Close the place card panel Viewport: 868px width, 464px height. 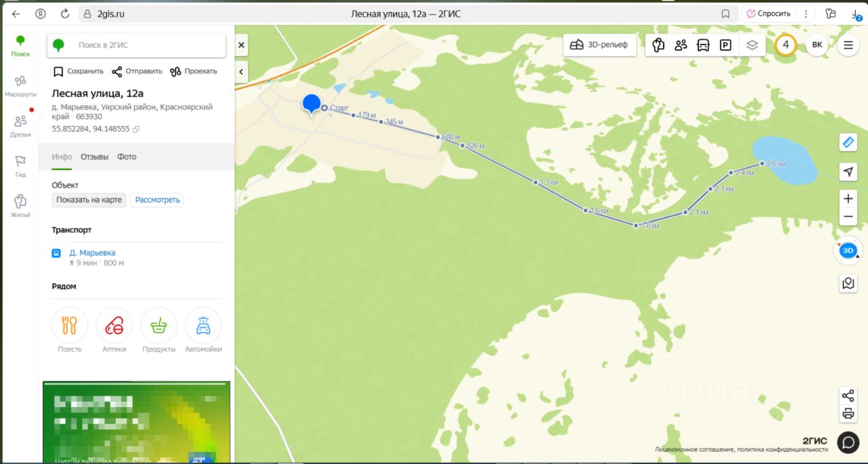pos(241,46)
